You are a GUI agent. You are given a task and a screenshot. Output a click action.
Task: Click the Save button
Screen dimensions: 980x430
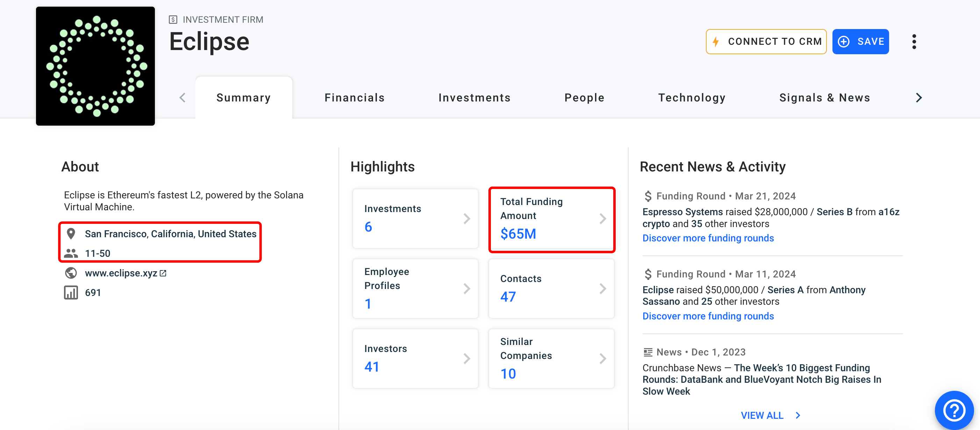coord(860,42)
